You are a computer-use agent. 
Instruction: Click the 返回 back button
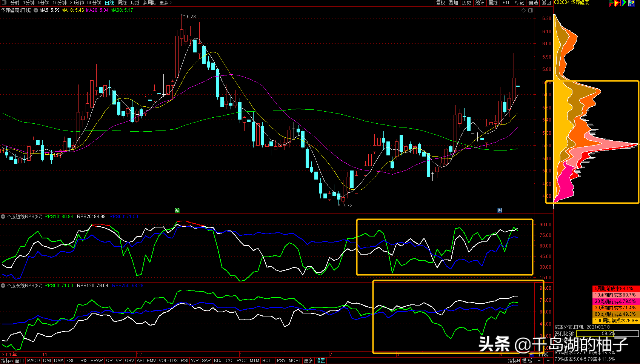pyautogui.click(x=546, y=3)
